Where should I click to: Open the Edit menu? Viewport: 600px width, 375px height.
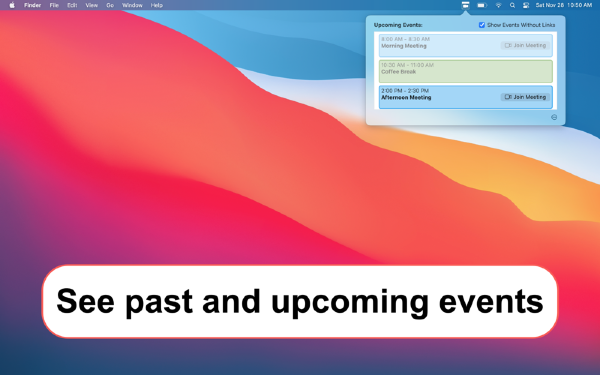(72, 5)
